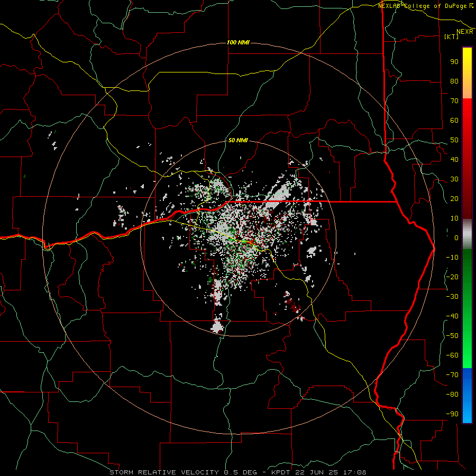The width and height of the screenshot is (476, 476).
Task: Select the 30 value on the velocity scale
Action: [x=454, y=179]
